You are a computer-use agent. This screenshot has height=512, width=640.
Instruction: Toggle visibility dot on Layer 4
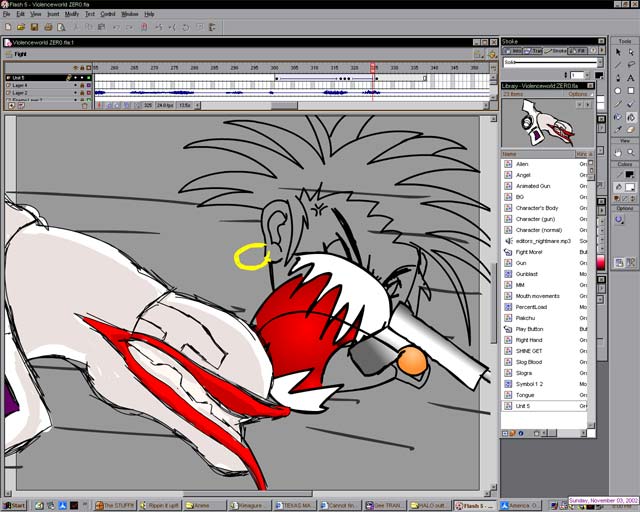tap(76, 85)
